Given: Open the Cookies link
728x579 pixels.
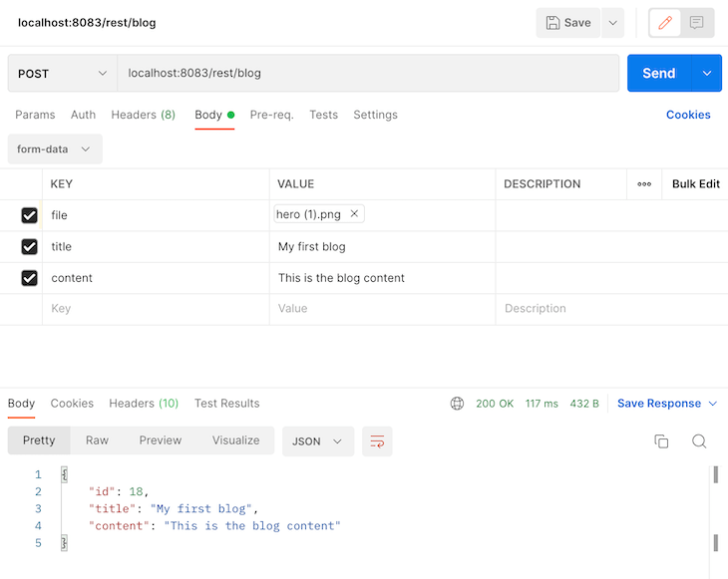Looking at the screenshot, I should click(x=688, y=115).
